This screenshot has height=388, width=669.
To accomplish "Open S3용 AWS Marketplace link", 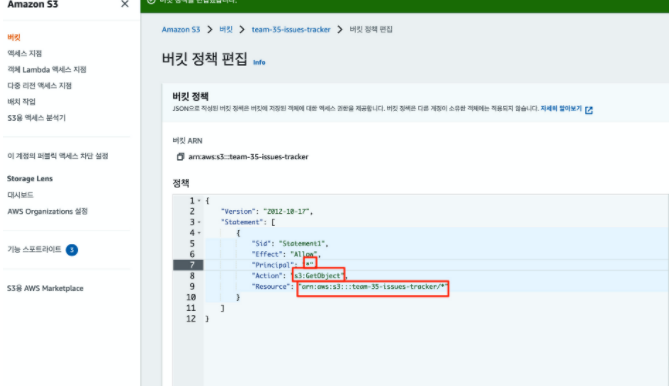I will (45, 288).
